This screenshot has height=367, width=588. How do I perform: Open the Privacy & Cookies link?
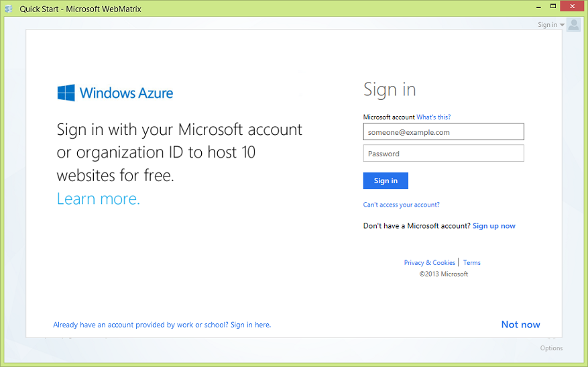(429, 263)
